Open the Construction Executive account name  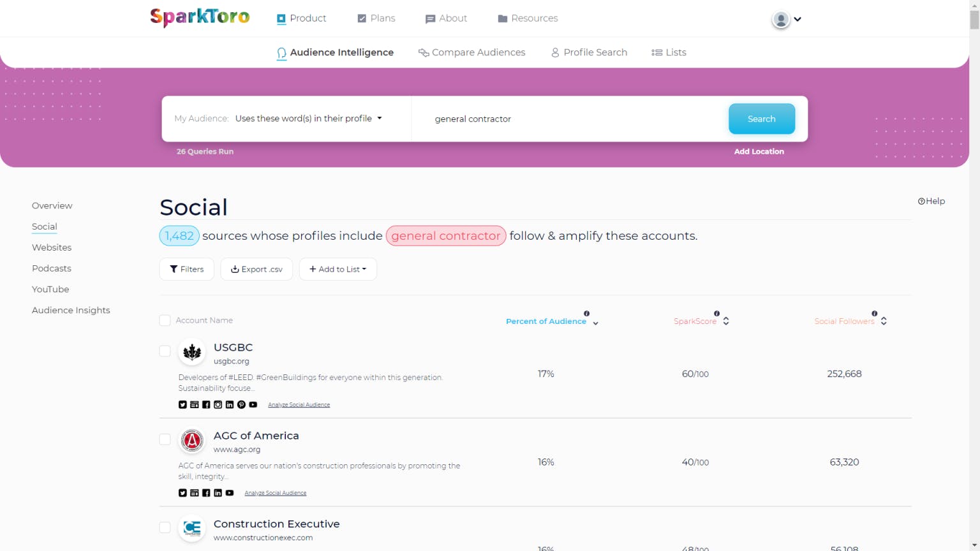point(277,524)
